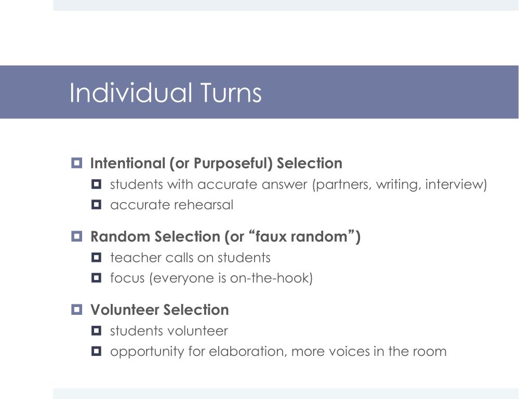Click the bullet before 'focus (everyone is on-the-hook)'
Image resolution: width=532 pixels, height=399 pixels.
[x=96, y=278]
